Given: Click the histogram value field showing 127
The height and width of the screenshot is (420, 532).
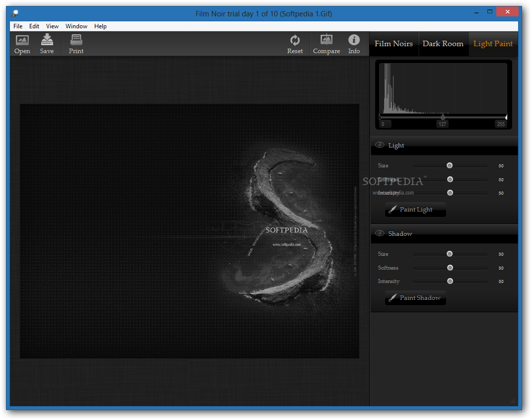Looking at the screenshot, I should click(x=443, y=124).
